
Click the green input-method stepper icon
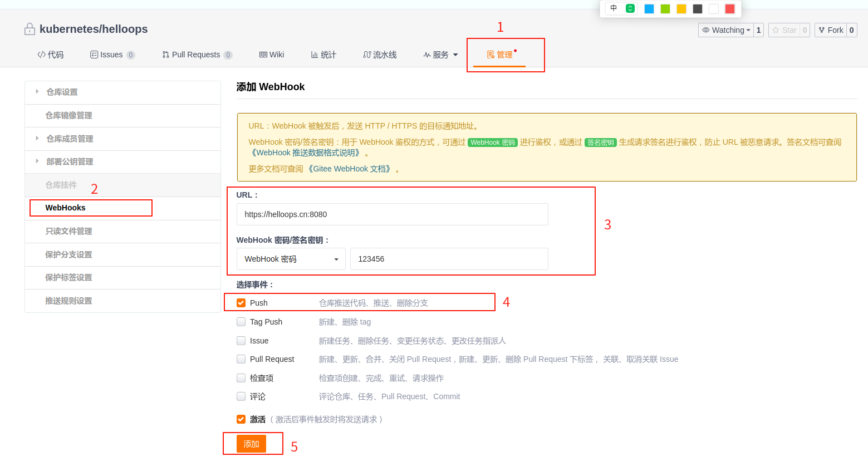[x=630, y=8]
